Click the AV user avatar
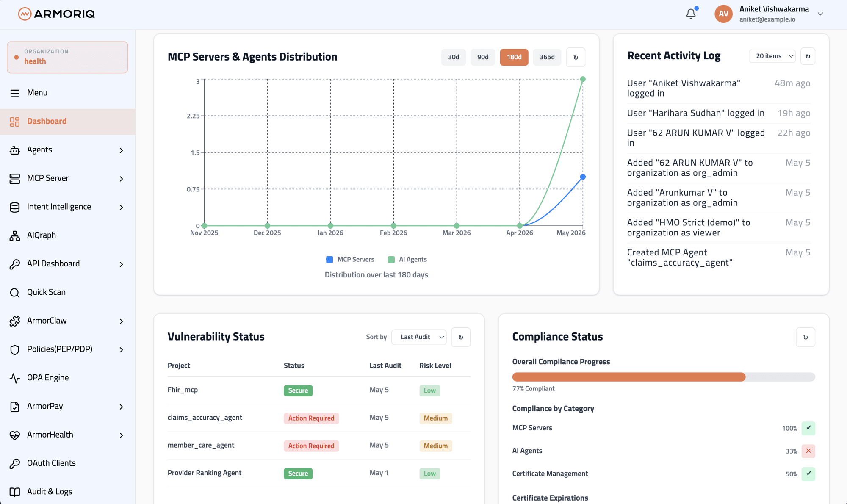 (723, 14)
